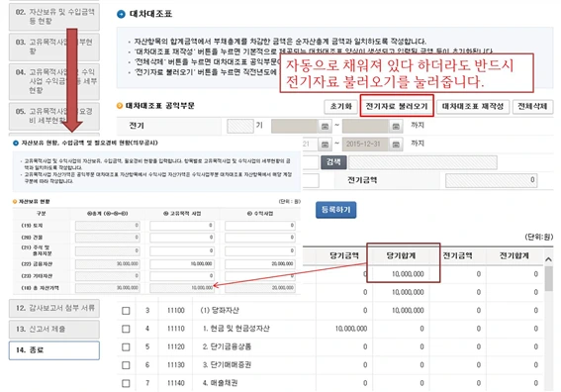Click the 당기합계 column header

[401, 256]
